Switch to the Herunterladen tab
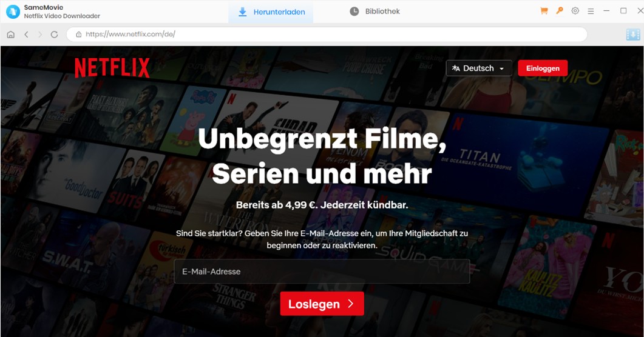The image size is (644, 337). tap(271, 12)
